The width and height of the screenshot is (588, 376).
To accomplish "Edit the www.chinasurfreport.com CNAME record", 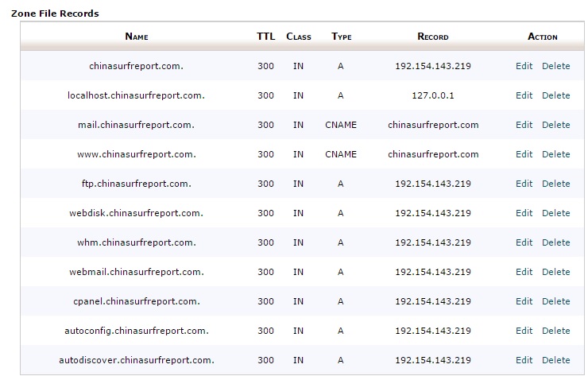I will [524, 154].
